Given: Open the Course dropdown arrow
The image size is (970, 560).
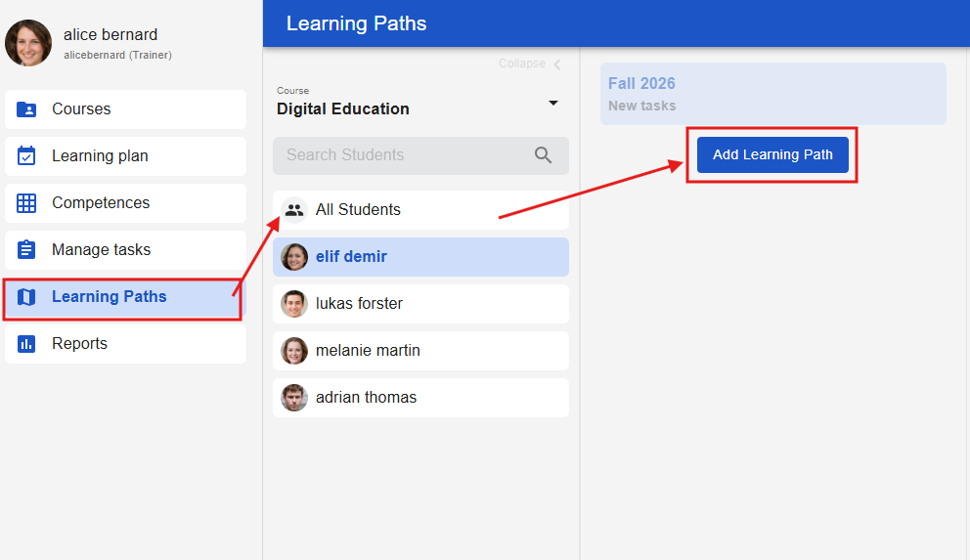Looking at the screenshot, I should coord(552,103).
